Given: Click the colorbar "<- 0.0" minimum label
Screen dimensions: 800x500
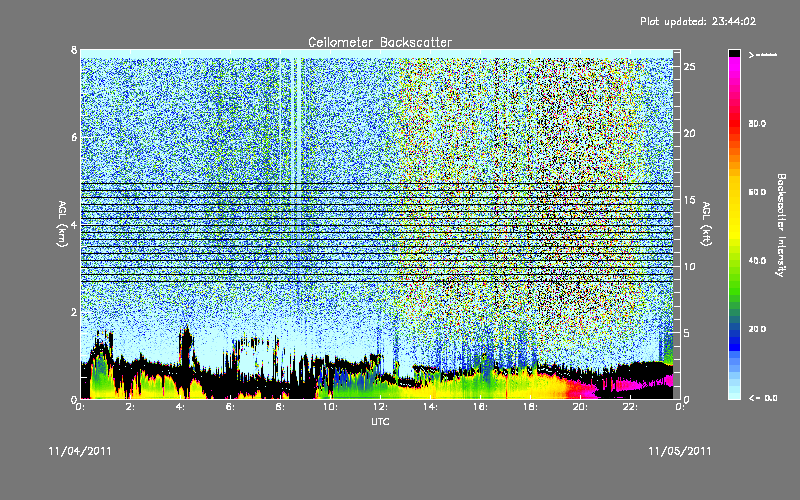Looking at the screenshot, I should [x=763, y=398].
